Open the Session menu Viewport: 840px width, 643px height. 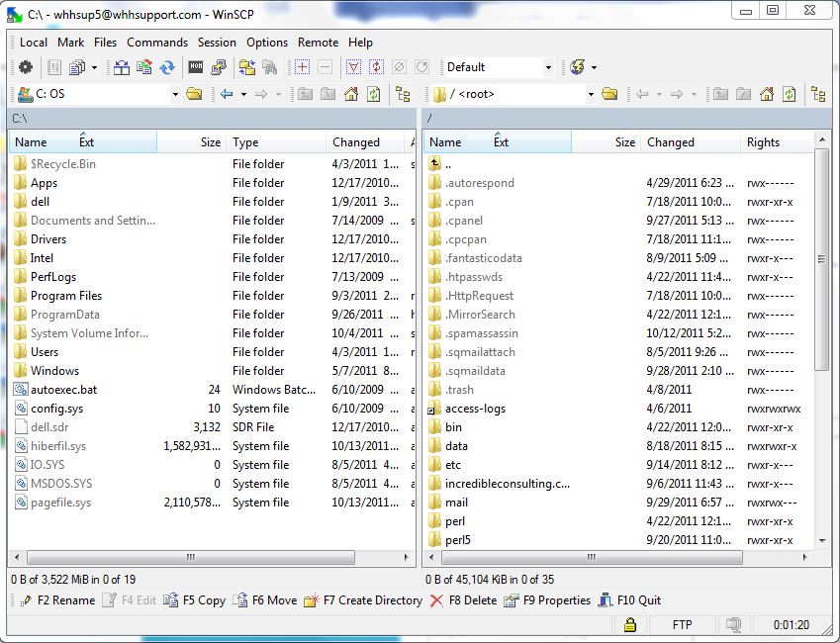tap(217, 43)
